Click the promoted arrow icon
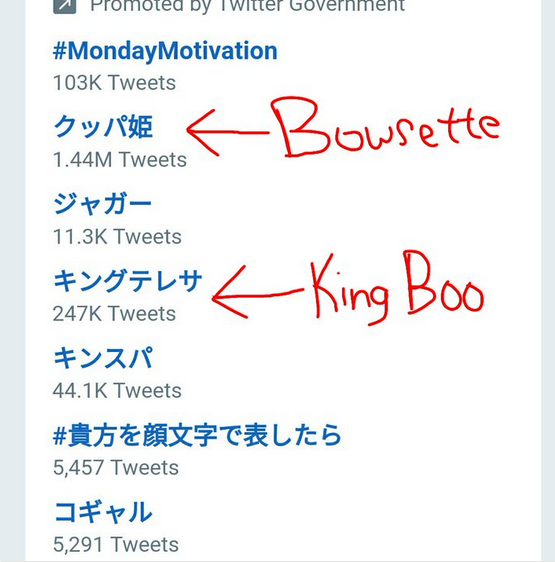555x562 pixels. click(65, 6)
